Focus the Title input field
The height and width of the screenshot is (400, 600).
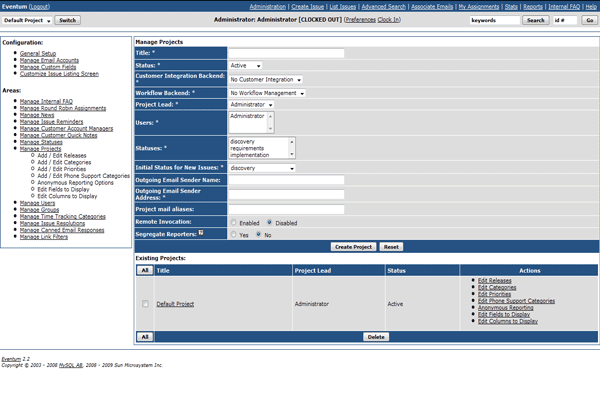tap(286, 53)
